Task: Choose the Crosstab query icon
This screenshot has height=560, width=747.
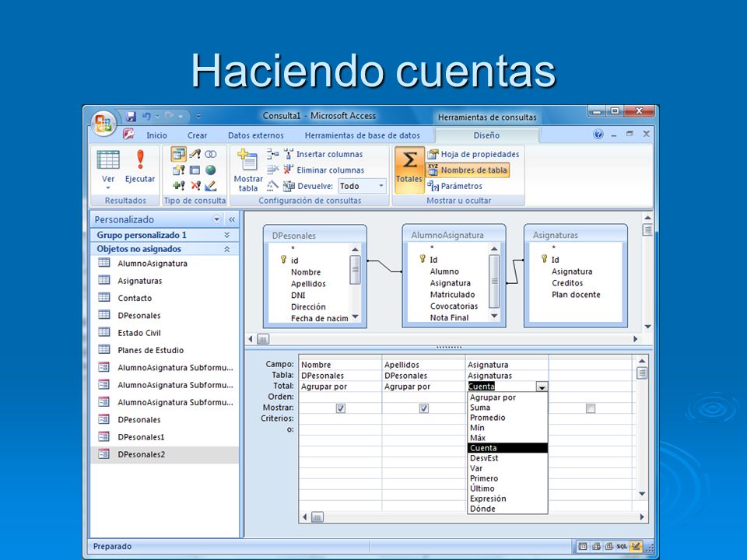Action: coord(195,170)
